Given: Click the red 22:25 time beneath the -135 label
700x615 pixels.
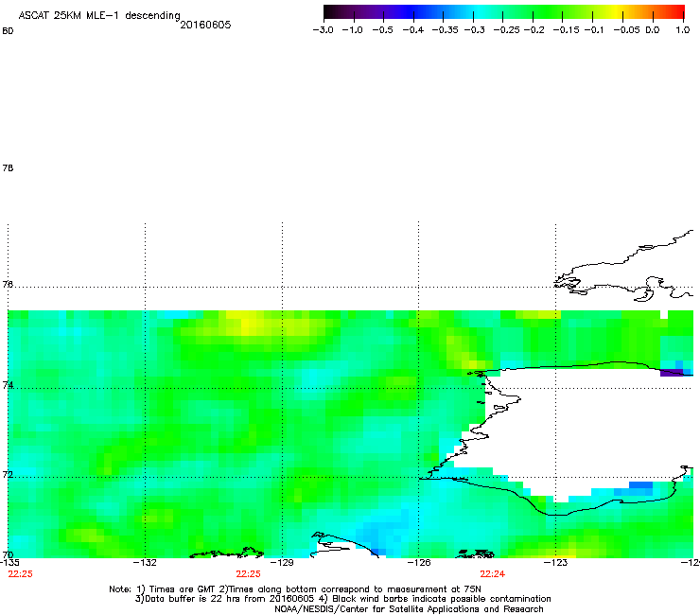Looking at the screenshot, I should click(21, 574).
